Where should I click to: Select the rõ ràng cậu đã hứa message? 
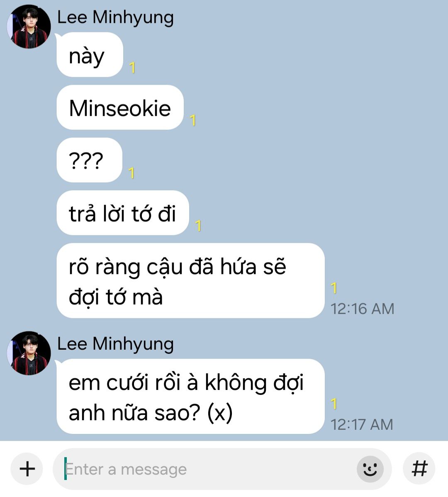[x=190, y=281]
